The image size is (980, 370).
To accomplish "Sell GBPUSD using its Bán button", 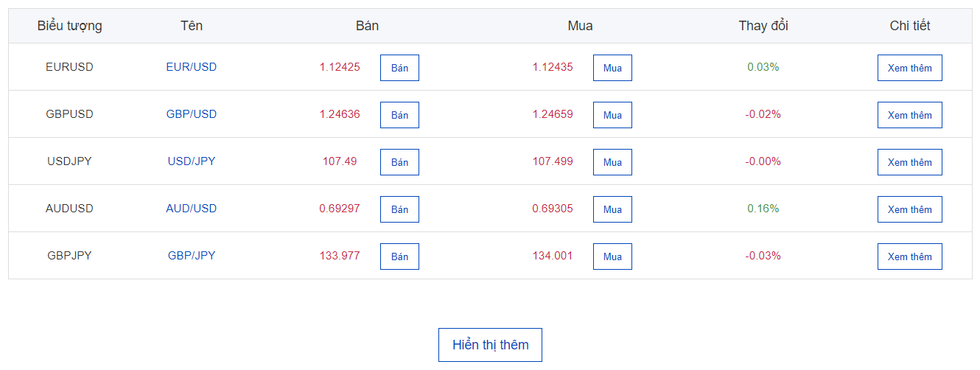I will (399, 115).
